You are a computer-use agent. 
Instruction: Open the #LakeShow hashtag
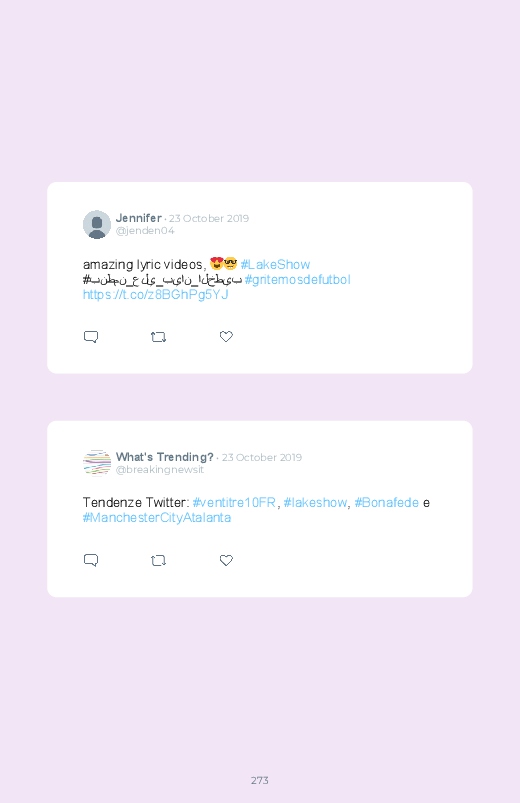[x=275, y=265]
